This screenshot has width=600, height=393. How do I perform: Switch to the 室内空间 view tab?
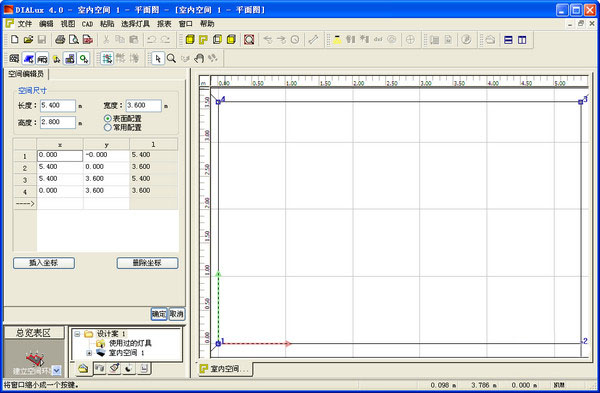pos(225,369)
